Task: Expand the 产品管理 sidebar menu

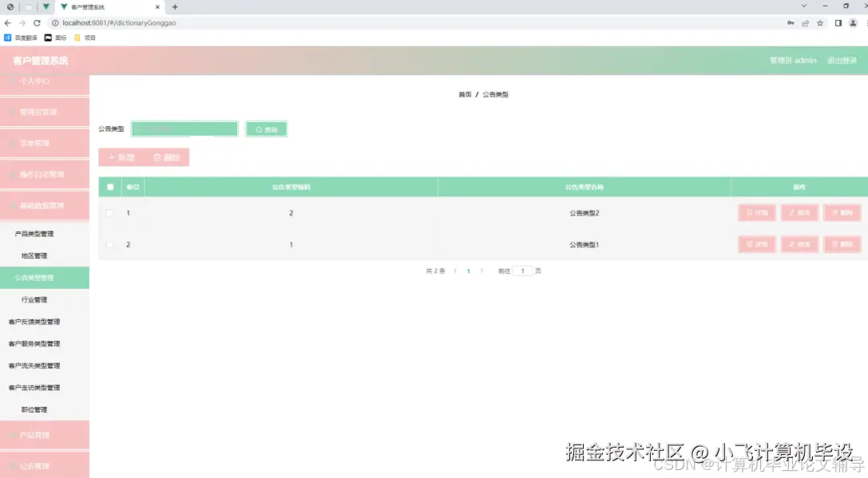Action: pyautogui.click(x=44, y=435)
